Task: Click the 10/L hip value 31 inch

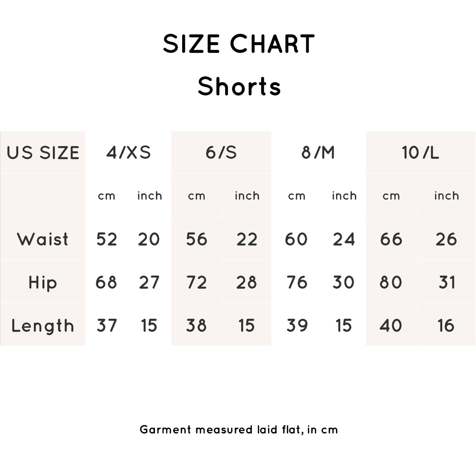Action: click(446, 282)
